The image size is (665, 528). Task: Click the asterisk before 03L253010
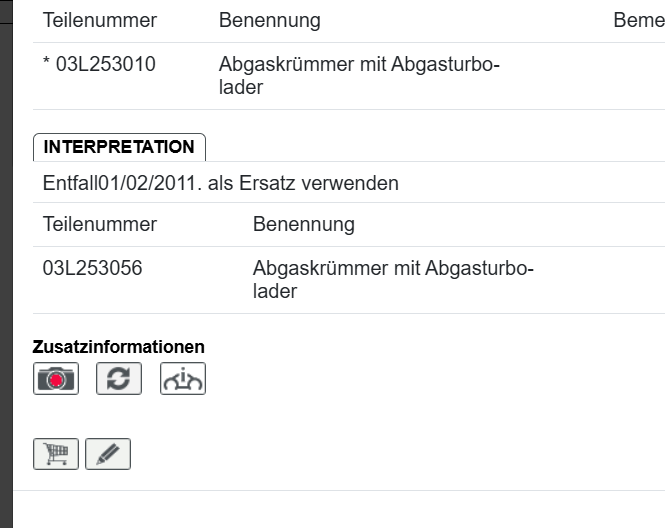tap(46, 67)
